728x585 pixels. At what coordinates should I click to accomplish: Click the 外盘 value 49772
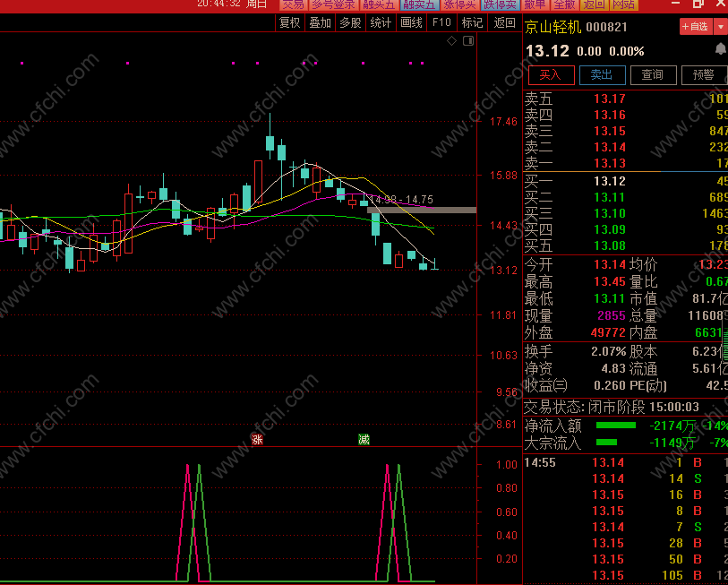[608, 332]
